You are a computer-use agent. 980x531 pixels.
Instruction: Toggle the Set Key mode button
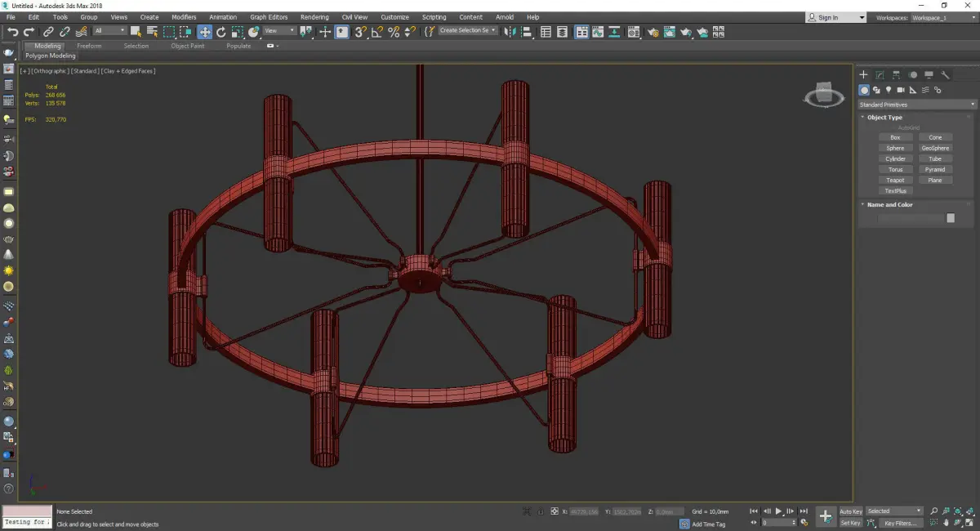point(850,523)
